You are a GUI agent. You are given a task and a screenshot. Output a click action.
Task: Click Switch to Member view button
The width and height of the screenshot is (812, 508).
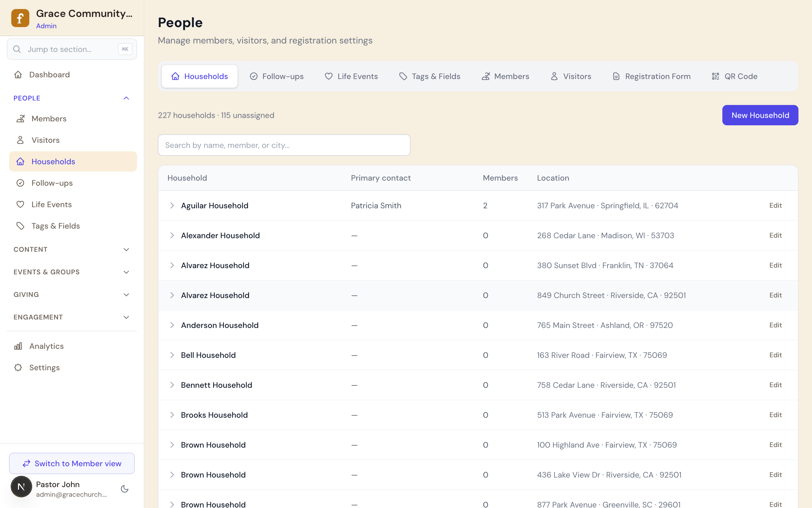point(72,464)
